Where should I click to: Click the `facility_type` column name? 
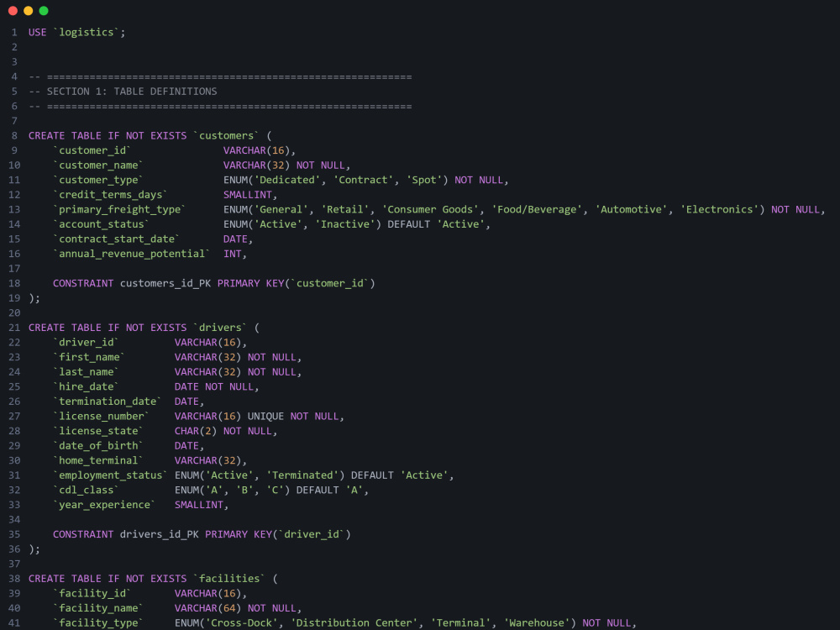point(98,623)
